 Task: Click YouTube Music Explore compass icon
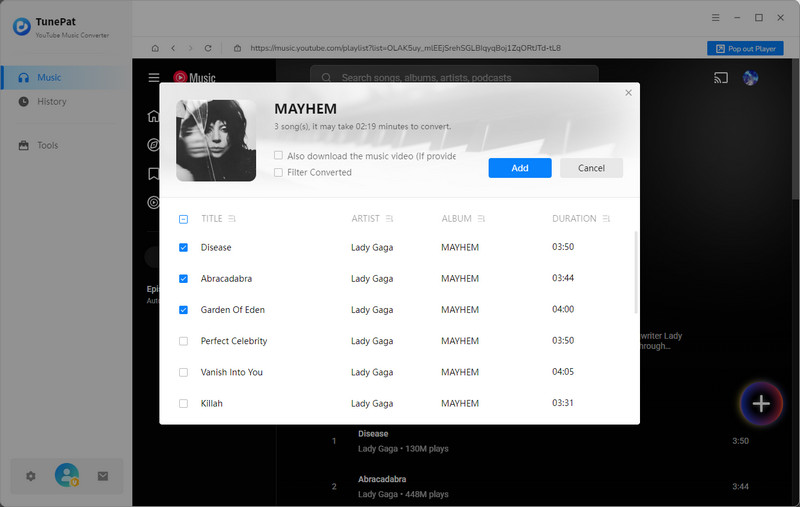click(x=153, y=145)
